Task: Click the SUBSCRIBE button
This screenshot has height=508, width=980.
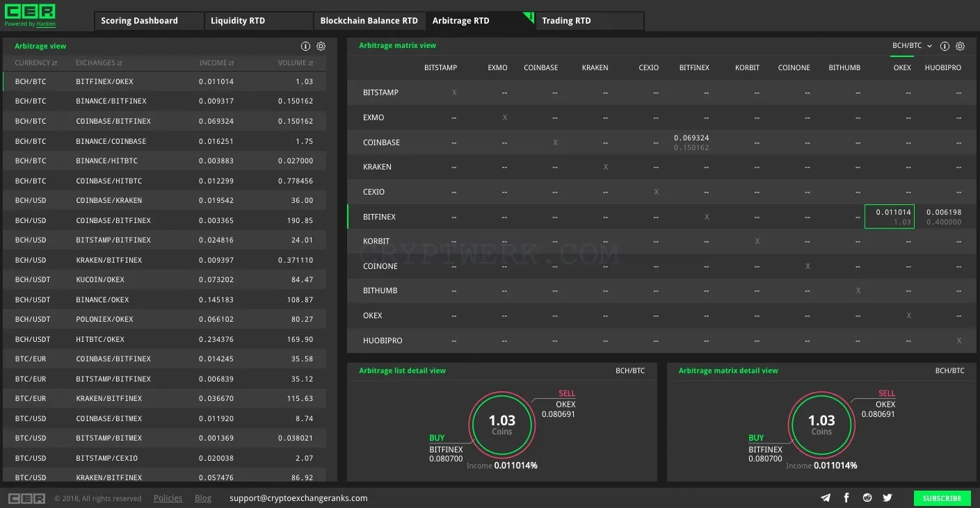Action: [x=942, y=498]
